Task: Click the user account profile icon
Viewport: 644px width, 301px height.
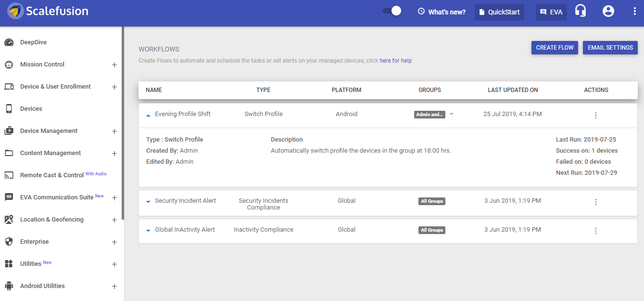Action: (x=608, y=10)
